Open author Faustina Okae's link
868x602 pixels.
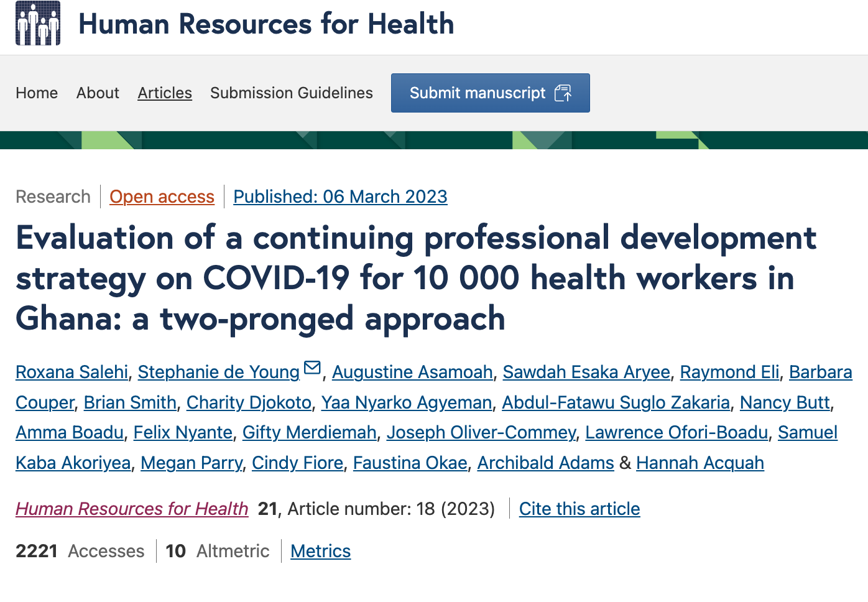coord(410,463)
